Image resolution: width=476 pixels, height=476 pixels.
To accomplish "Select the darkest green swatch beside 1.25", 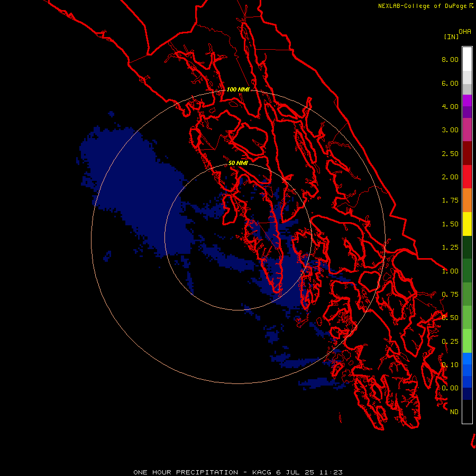I will (x=467, y=247).
